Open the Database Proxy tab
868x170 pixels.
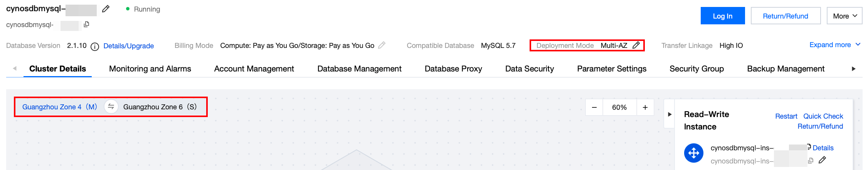point(453,69)
